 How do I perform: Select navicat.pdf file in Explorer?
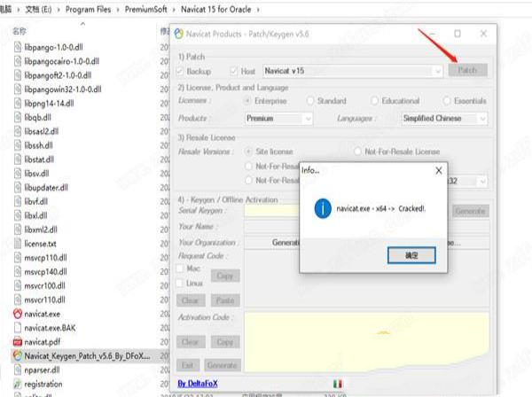36,342
